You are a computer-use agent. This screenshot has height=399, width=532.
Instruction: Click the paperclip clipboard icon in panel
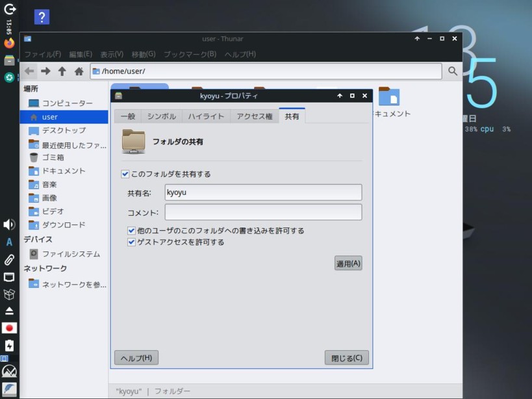click(9, 260)
